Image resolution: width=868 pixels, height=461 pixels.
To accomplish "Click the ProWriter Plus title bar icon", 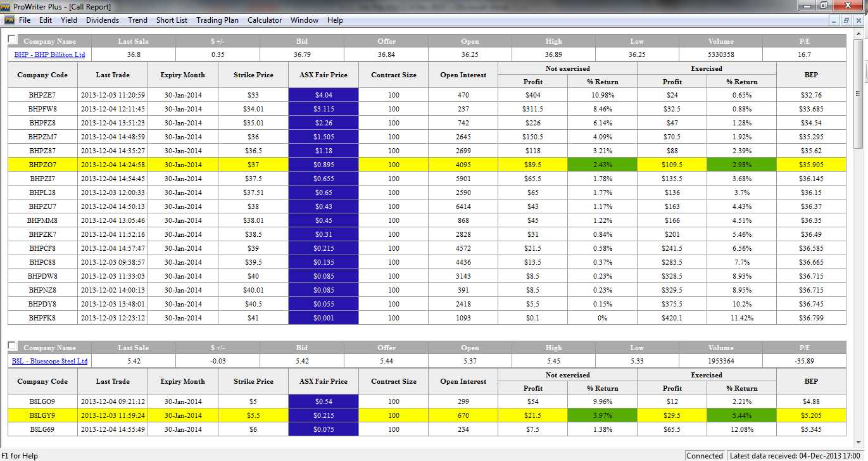I will (6, 6).
